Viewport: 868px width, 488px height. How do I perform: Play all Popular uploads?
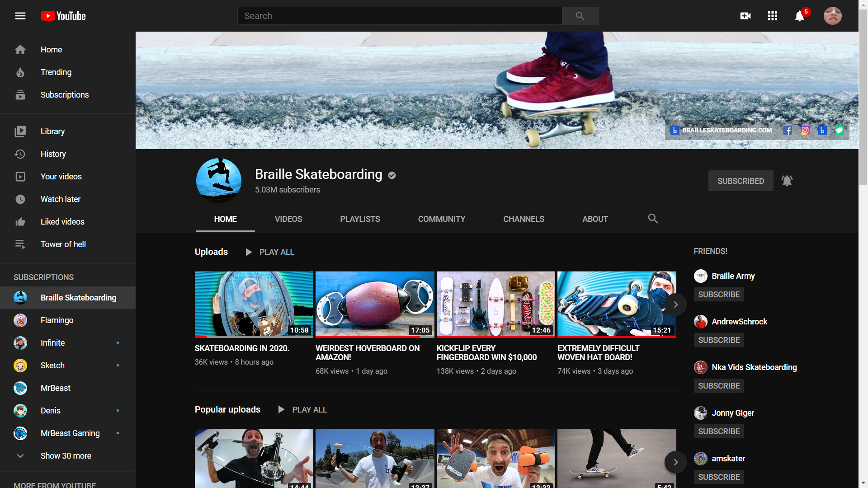pos(303,410)
